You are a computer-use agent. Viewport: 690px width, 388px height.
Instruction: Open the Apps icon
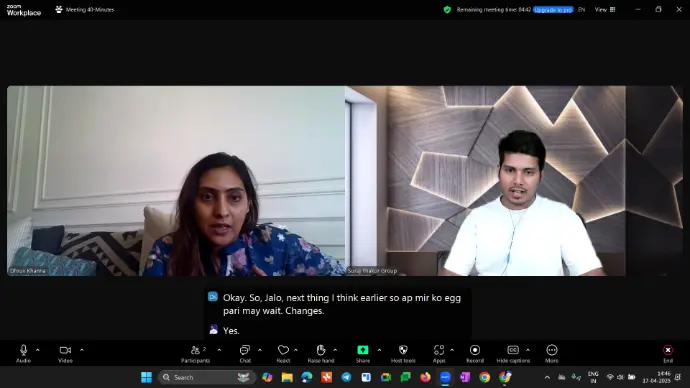click(439, 350)
